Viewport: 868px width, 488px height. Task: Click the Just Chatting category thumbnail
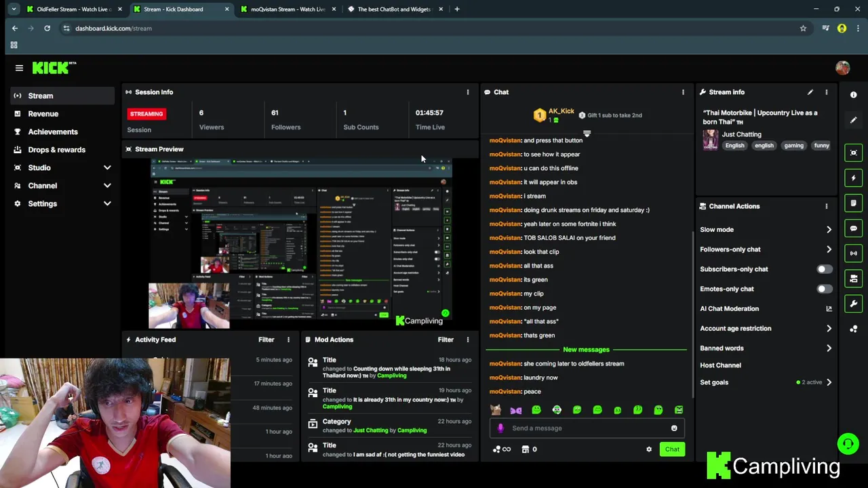[x=710, y=140]
